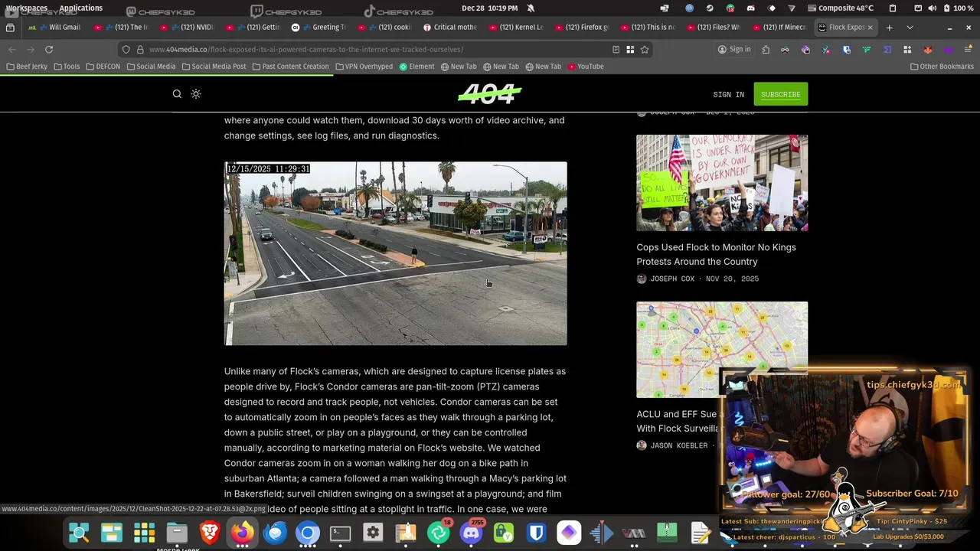The image size is (980, 551).
Task: Open the Social Media Post bookmarks folder
Action: point(214,67)
